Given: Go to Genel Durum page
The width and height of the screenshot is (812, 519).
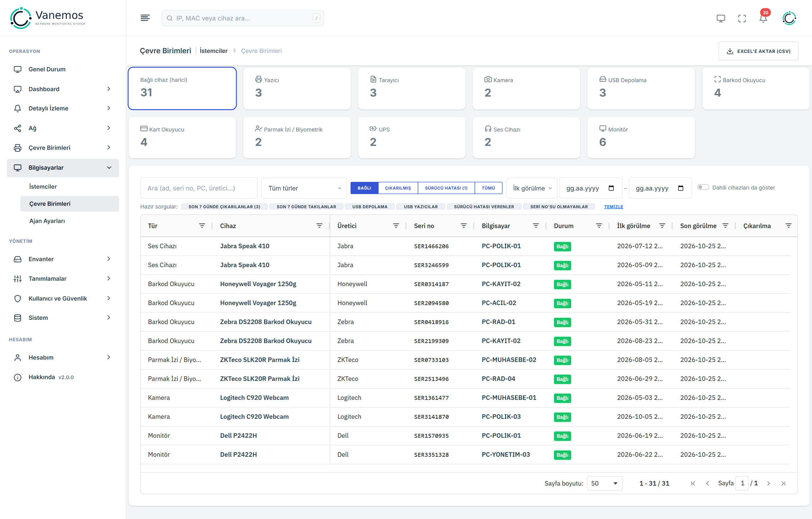Looking at the screenshot, I should coord(63,69).
